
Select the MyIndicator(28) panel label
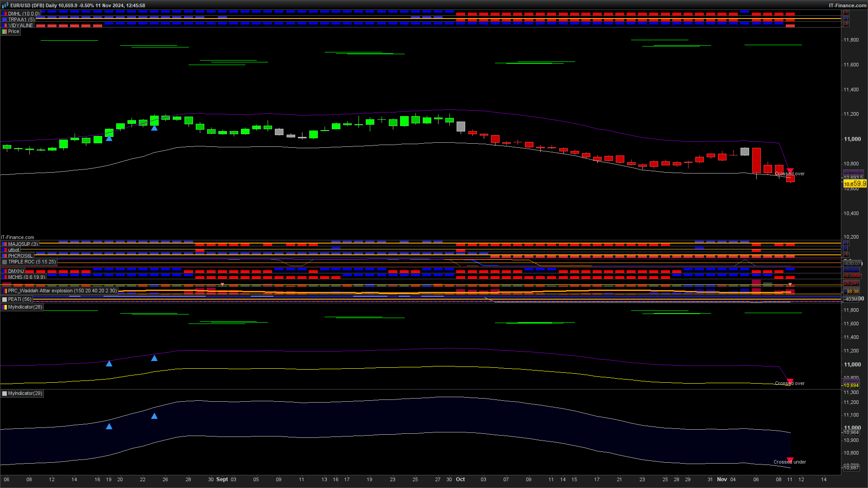[25, 307]
